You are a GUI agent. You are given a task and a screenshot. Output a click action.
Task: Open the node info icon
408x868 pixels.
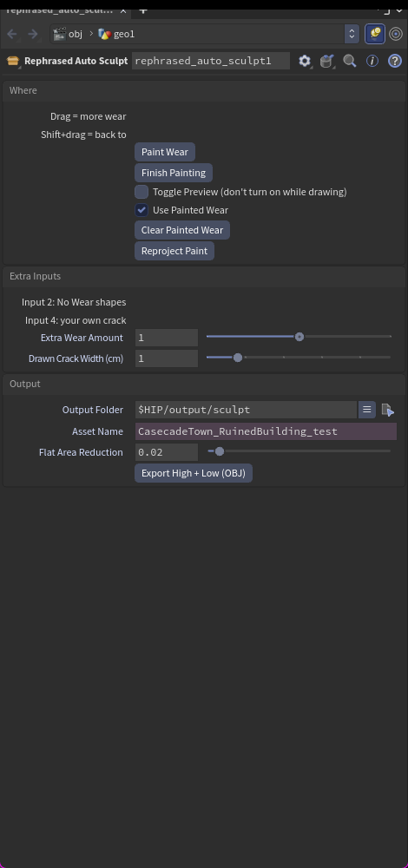(372, 61)
